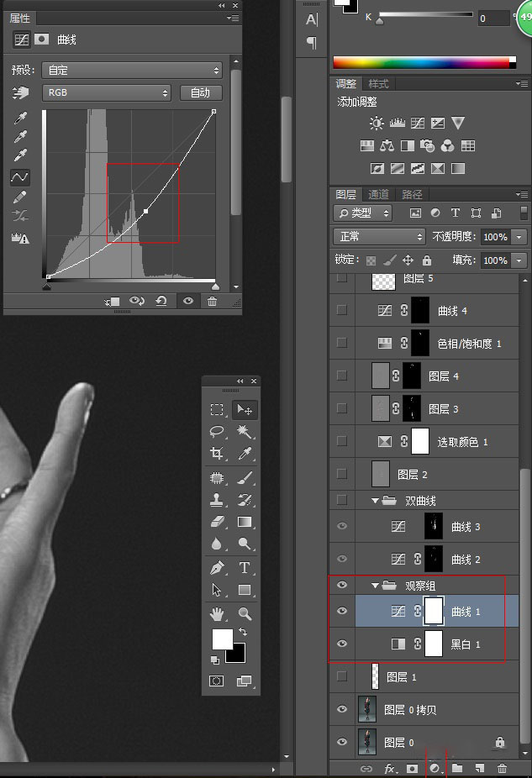Open the 不透明度 opacity arrow
This screenshot has height=778, width=532.
(519, 237)
